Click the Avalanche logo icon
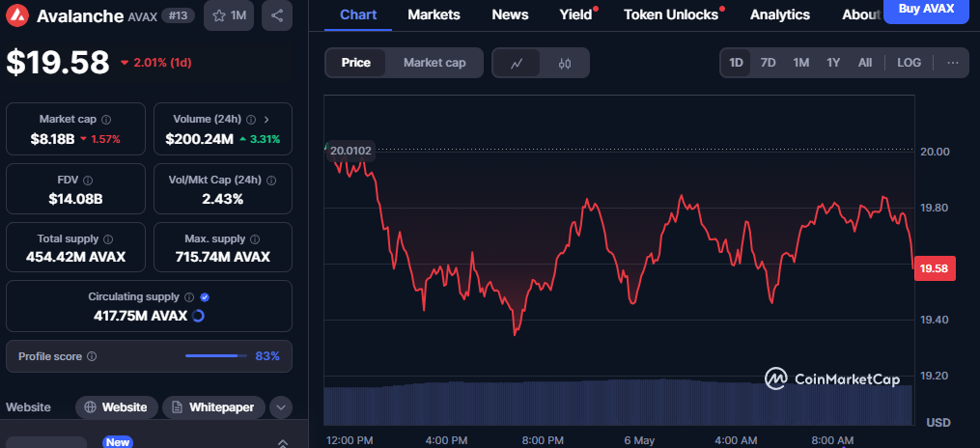Image resolution: width=980 pixels, height=448 pixels. [x=17, y=15]
